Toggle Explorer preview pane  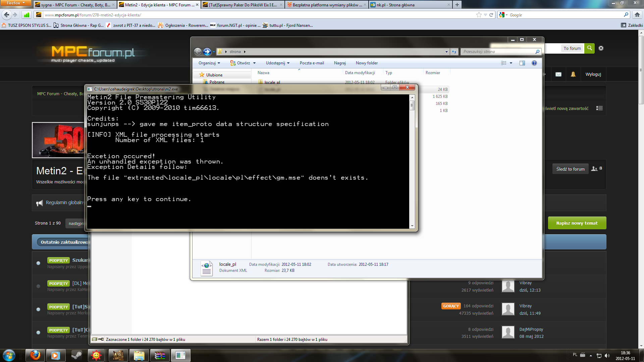pos(522,63)
